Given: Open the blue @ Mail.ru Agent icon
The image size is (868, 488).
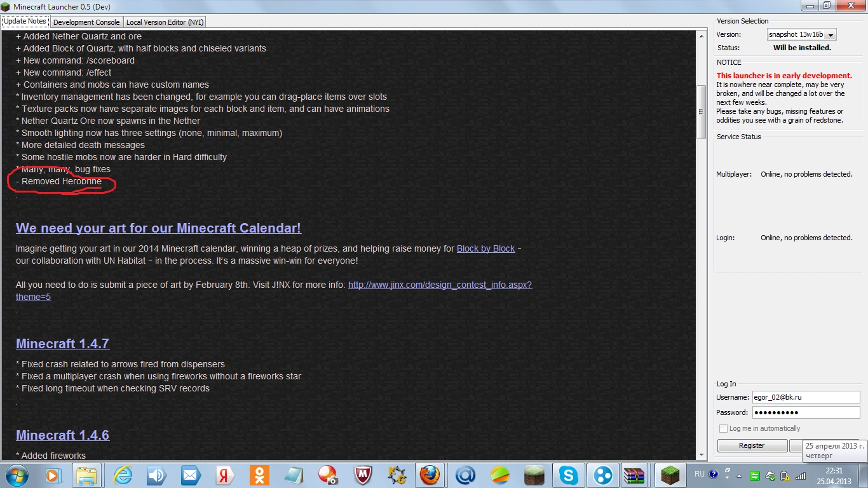Looking at the screenshot, I should coord(465,475).
